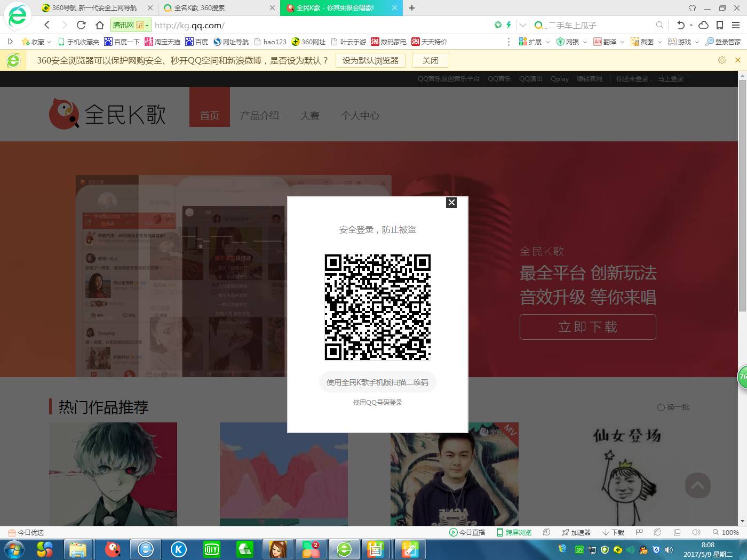Screen dimensions: 747x560
Task: Open 今日直播 in status bar
Action: [467, 532]
